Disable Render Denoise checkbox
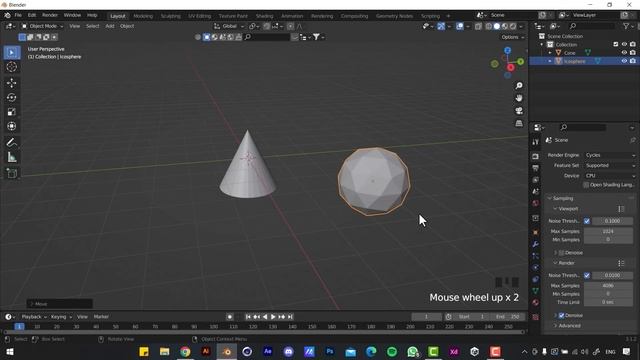The width and height of the screenshot is (640, 360). point(562,315)
